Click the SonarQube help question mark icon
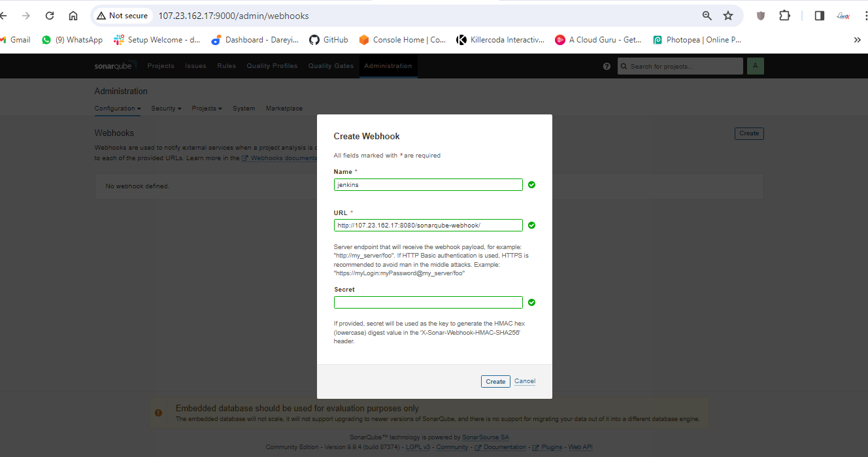This screenshot has width=868, height=457. coord(607,67)
